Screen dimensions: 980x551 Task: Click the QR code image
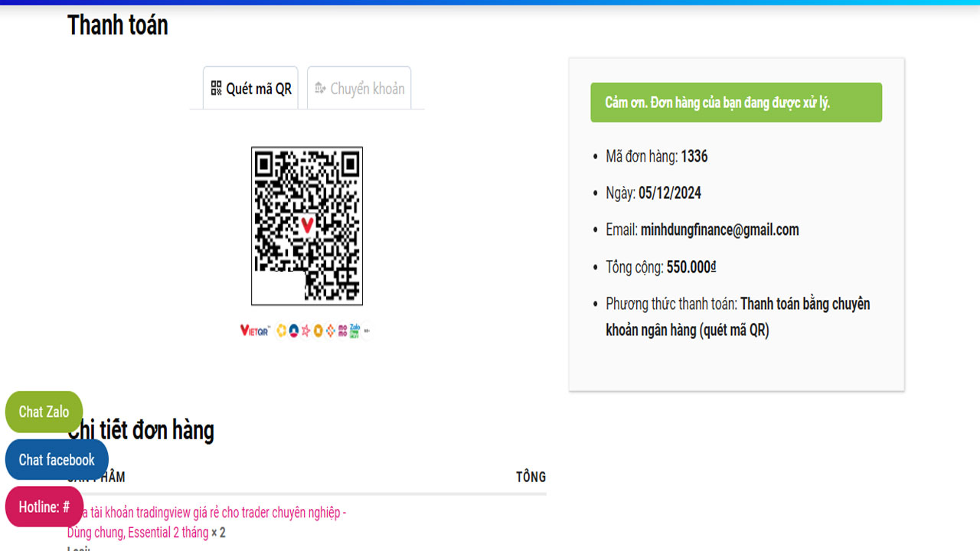tap(306, 226)
